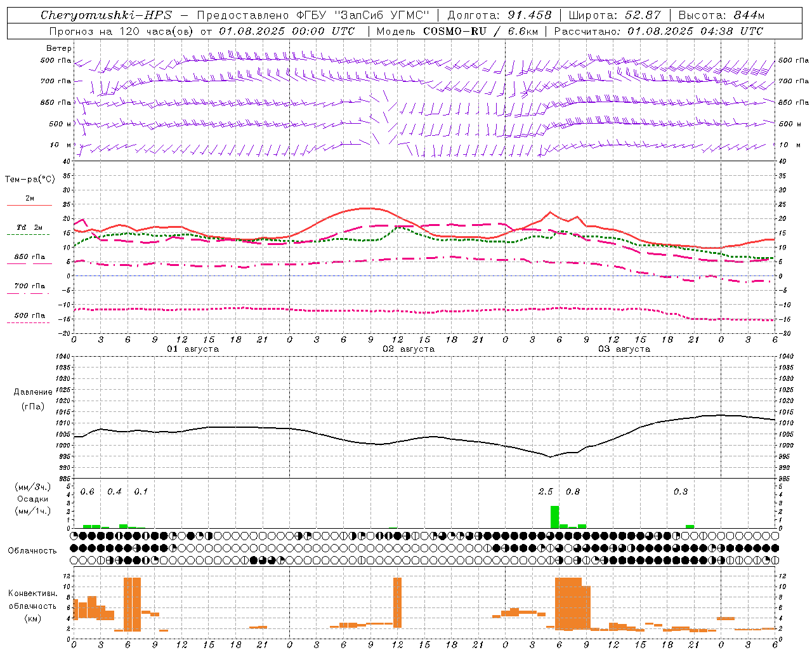Click the Конвективн. convective cloud label
This screenshot has width=812, height=650.
click(x=33, y=594)
